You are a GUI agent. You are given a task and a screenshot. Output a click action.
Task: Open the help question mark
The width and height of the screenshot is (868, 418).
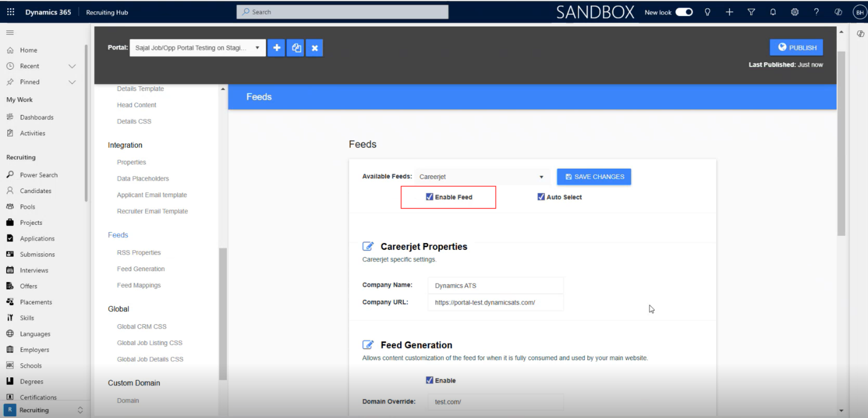pos(816,12)
